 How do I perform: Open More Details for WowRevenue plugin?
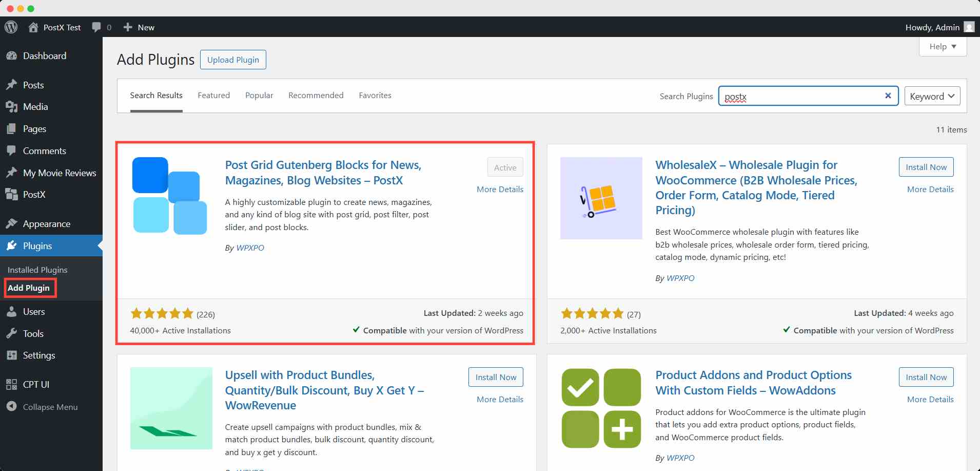tap(500, 399)
